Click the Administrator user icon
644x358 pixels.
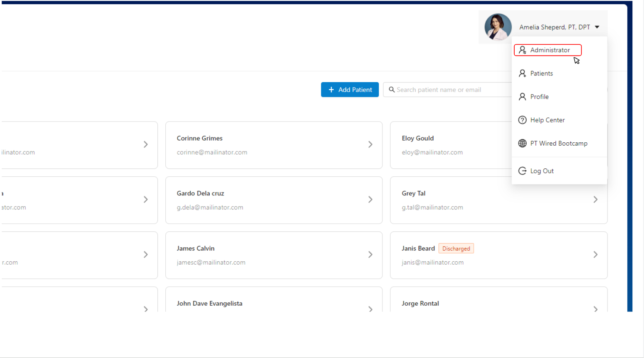click(522, 50)
